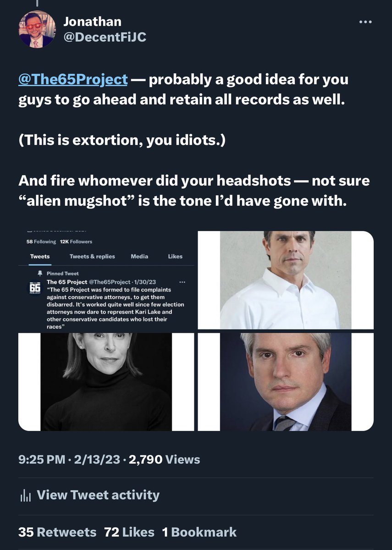The height and width of the screenshot is (550, 392).
Task: Switch to the Likes tab
Action: [175, 256]
